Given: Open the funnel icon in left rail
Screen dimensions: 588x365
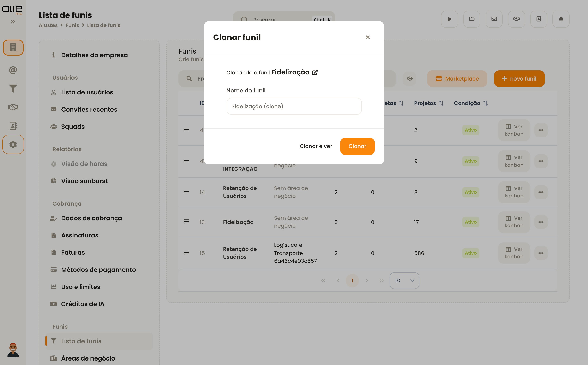Looking at the screenshot, I should tap(13, 89).
